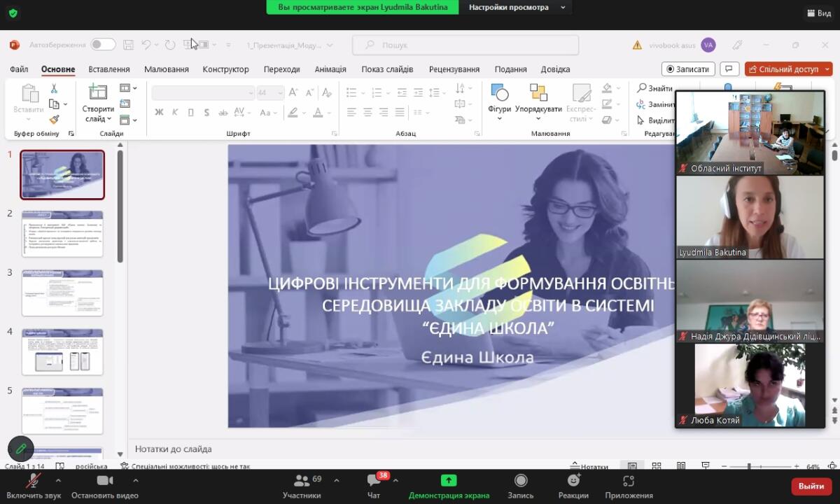Click the Font Color A swatch
840x504 pixels.
click(x=318, y=112)
